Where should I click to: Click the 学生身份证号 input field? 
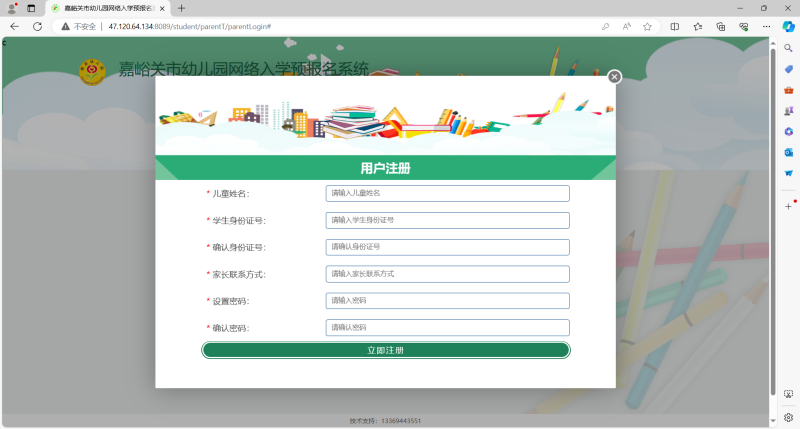click(x=447, y=220)
